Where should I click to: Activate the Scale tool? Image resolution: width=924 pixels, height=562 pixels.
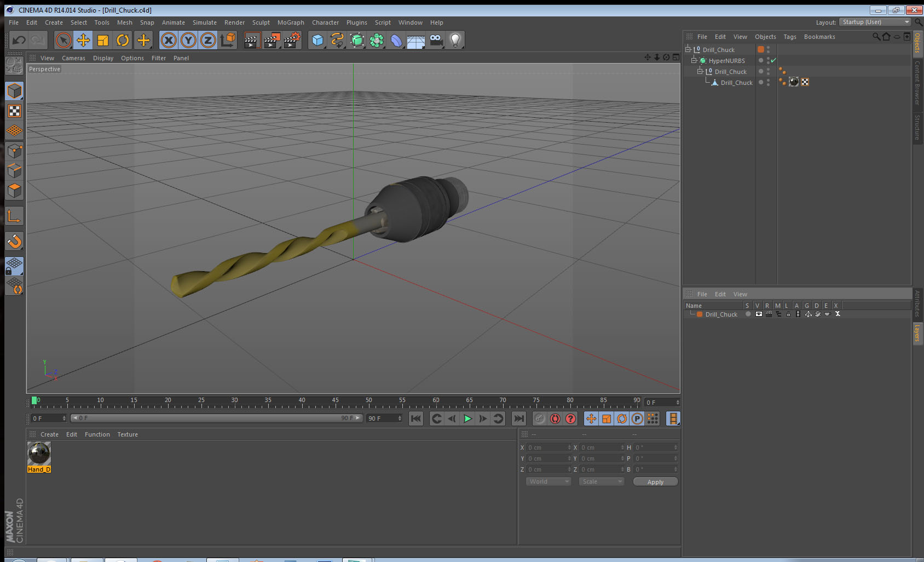(103, 40)
